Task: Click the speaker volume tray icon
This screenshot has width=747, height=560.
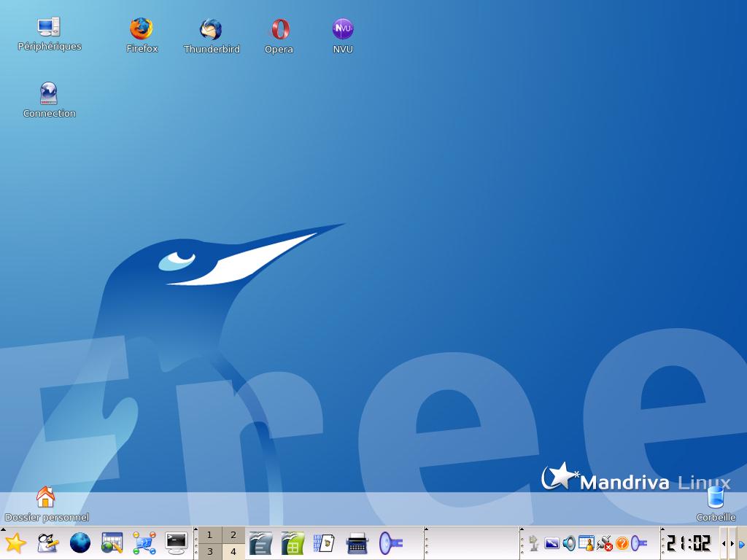Action: point(569,543)
